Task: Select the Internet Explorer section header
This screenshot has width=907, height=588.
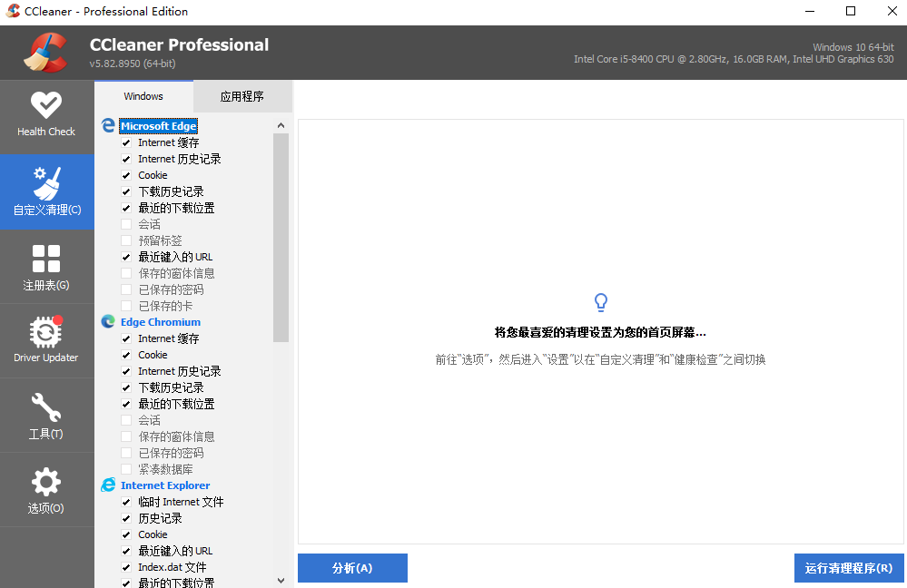Action: click(x=165, y=485)
